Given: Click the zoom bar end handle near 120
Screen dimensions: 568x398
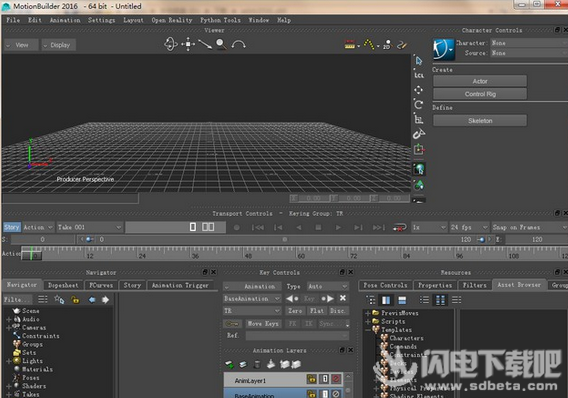Looking at the screenshot, I should coord(481,239).
